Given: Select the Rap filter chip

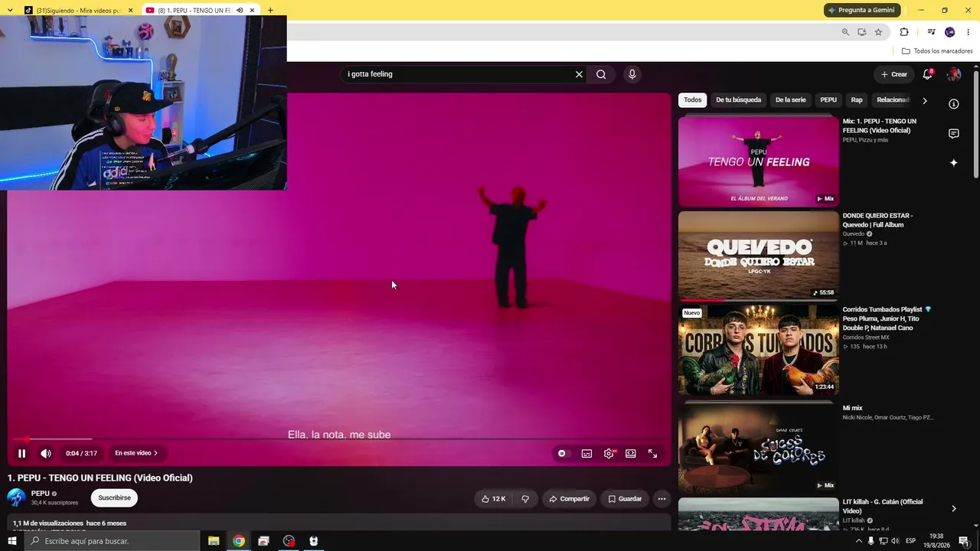Looking at the screenshot, I should [x=857, y=100].
